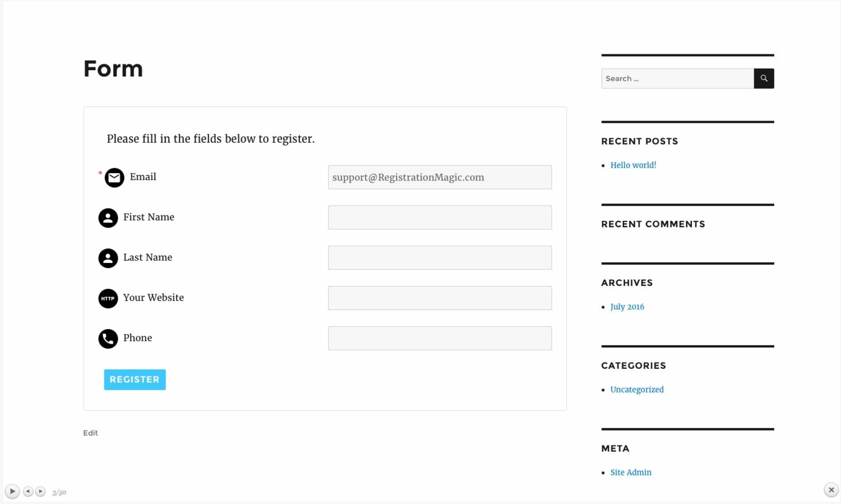Focus the First Name text field
This screenshot has height=504, width=841.
point(440,218)
